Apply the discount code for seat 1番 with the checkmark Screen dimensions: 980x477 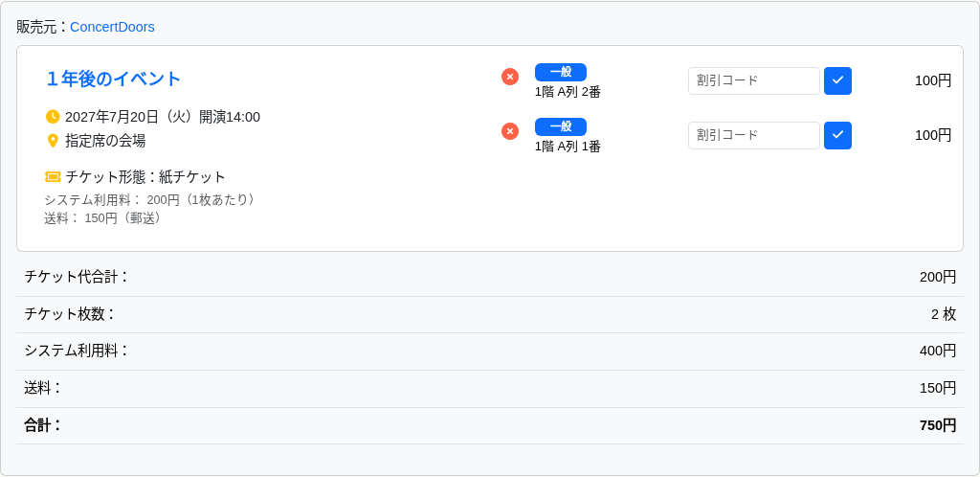[837, 135]
